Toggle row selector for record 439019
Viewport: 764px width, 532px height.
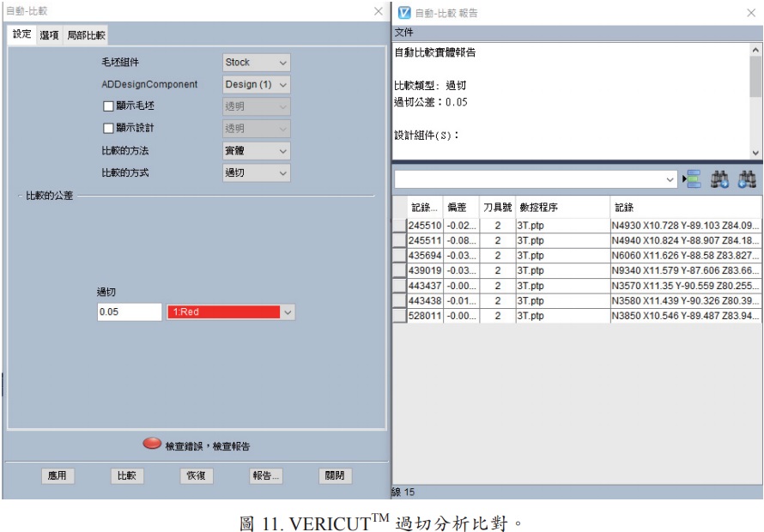(399, 270)
